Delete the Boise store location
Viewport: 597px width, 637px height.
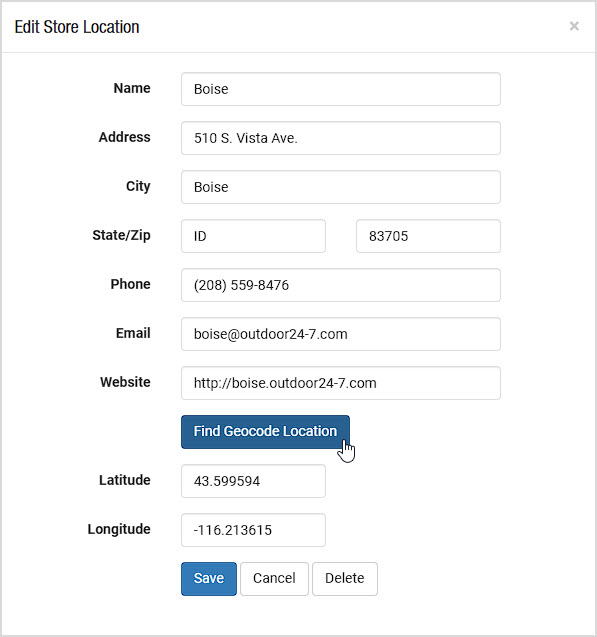coord(345,579)
